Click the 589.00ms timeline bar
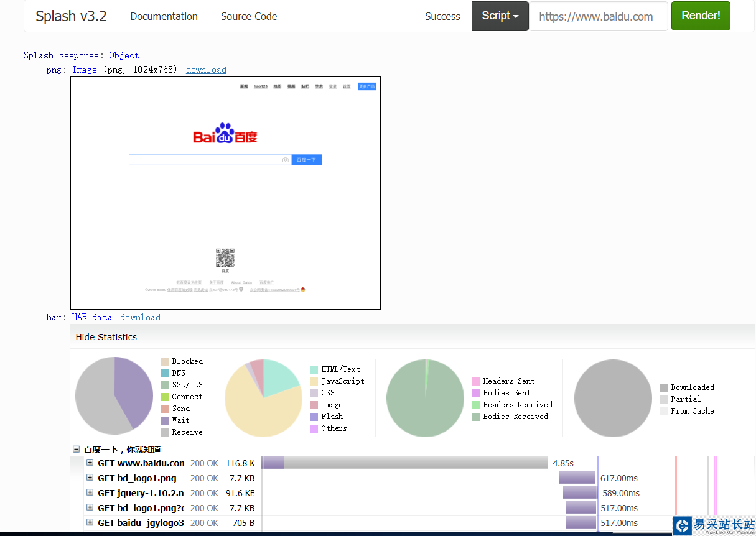Screen dimensions: 756x536 click(580, 492)
